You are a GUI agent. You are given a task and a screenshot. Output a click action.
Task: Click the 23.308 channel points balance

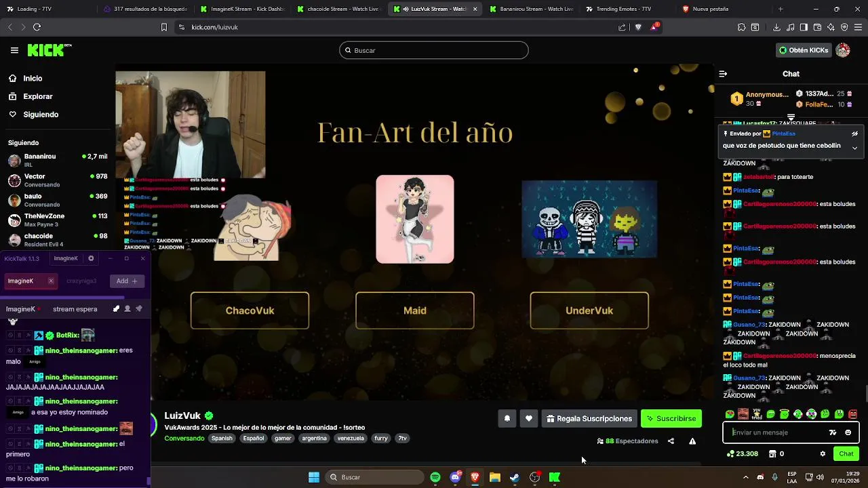pos(743,454)
